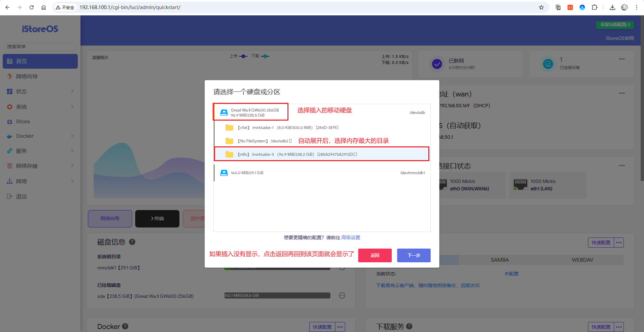The width and height of the screenshot is (644, 332).
Task: Click the red 返回 button
Action: coord(375,255)
